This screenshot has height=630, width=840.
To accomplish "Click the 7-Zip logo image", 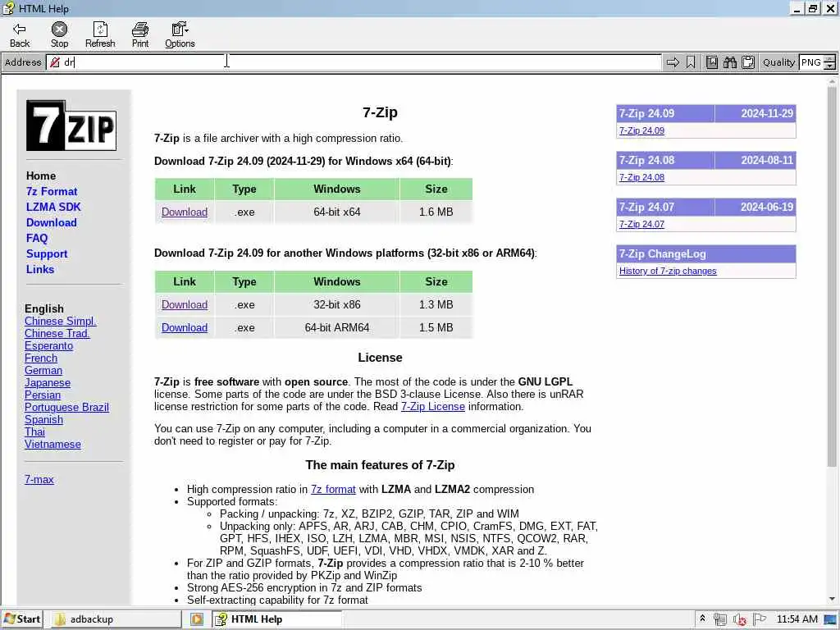I will click(71, 126).
